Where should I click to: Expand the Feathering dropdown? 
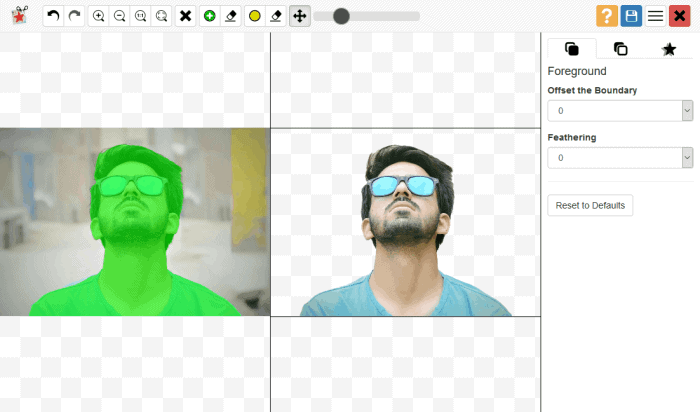pyautogui.click(x=620, y=158)
